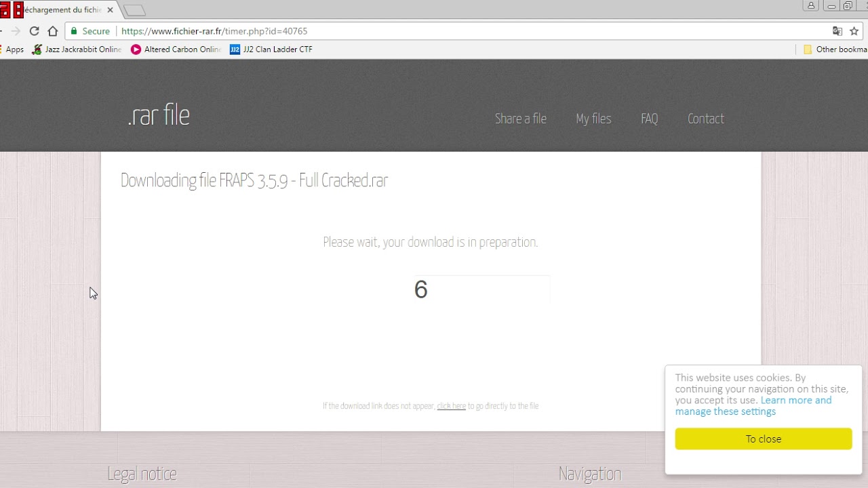Open the Altered Carbon Online bookmark

coord(176,49)
